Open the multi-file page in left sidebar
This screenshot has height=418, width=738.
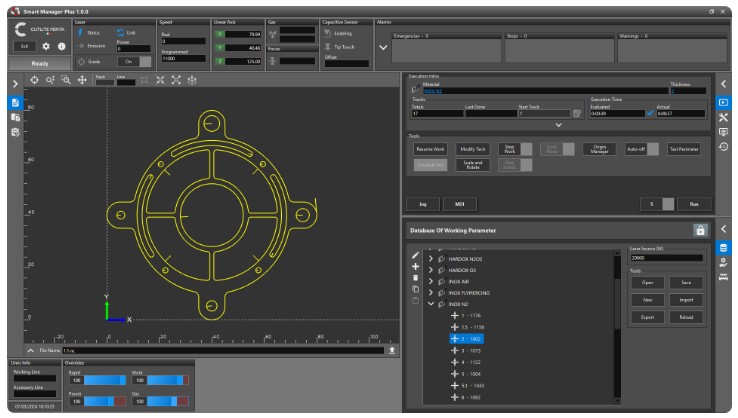pyautogui.click(x=15, y=117)
